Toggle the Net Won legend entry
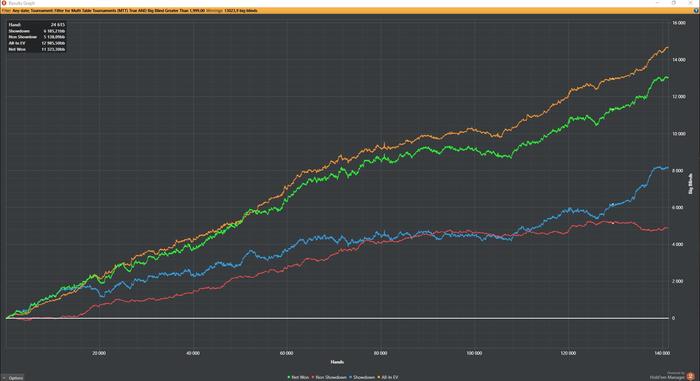This screenshot has height=381, width=700. point(298,377)
